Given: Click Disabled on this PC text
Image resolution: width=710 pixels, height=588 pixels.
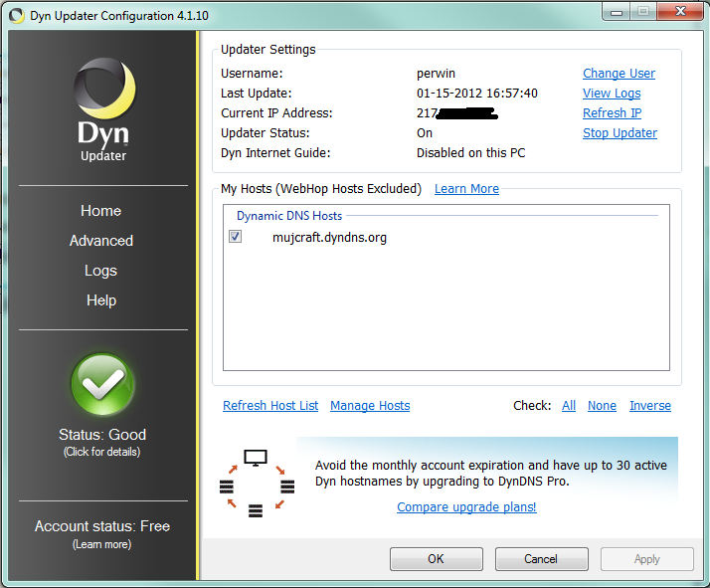Looking at the screenshot, I should 471,153.
